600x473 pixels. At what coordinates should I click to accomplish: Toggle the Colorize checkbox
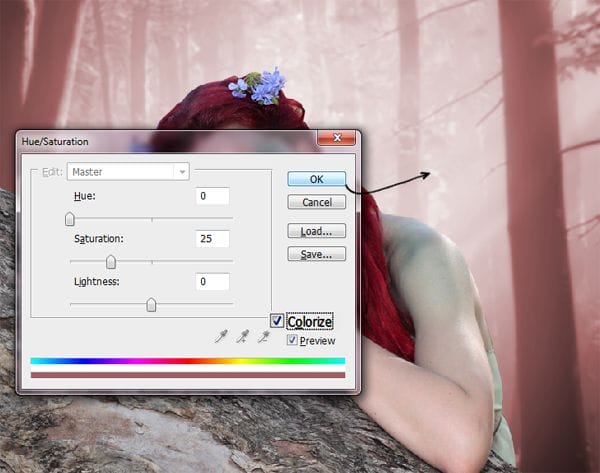[x=277, y=321]
